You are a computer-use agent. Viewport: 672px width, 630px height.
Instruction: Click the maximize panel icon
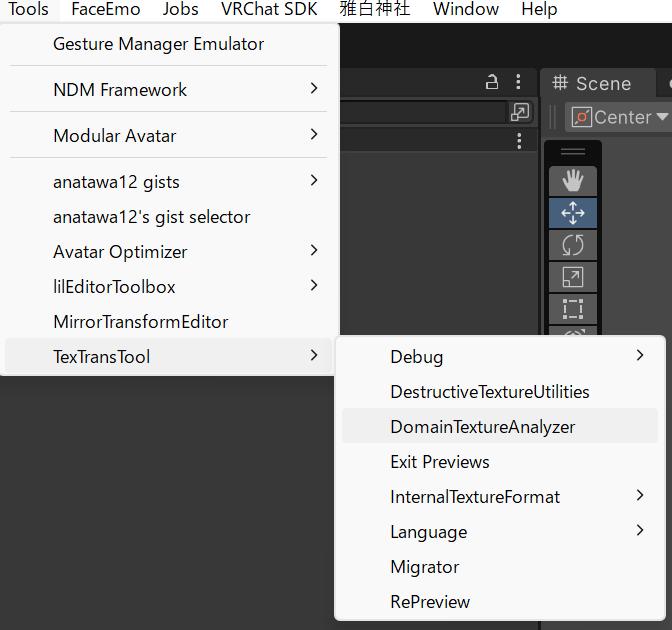click(520, 112)
